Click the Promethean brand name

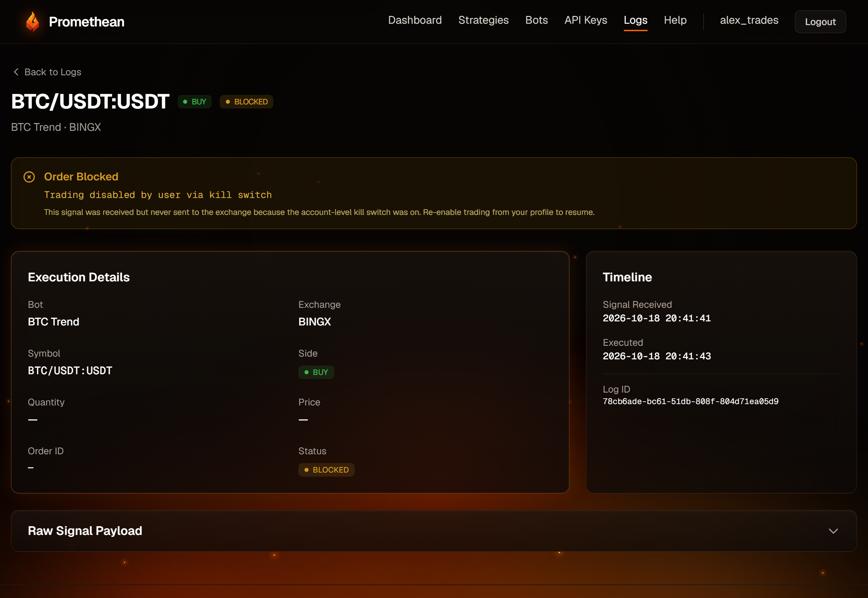tap(86, 22)
